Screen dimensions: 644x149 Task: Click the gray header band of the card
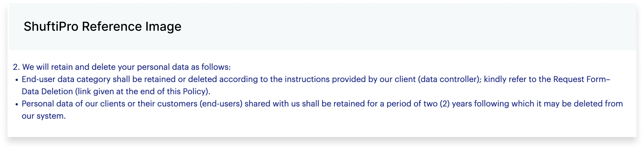click(x=322, y=27)
